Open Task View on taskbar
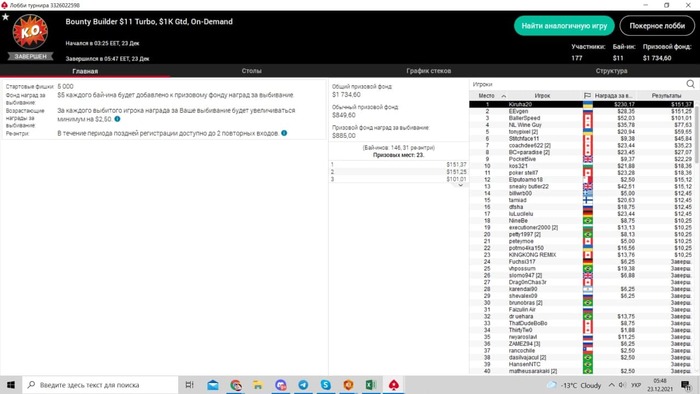700x394 pixels. point(189,385)
